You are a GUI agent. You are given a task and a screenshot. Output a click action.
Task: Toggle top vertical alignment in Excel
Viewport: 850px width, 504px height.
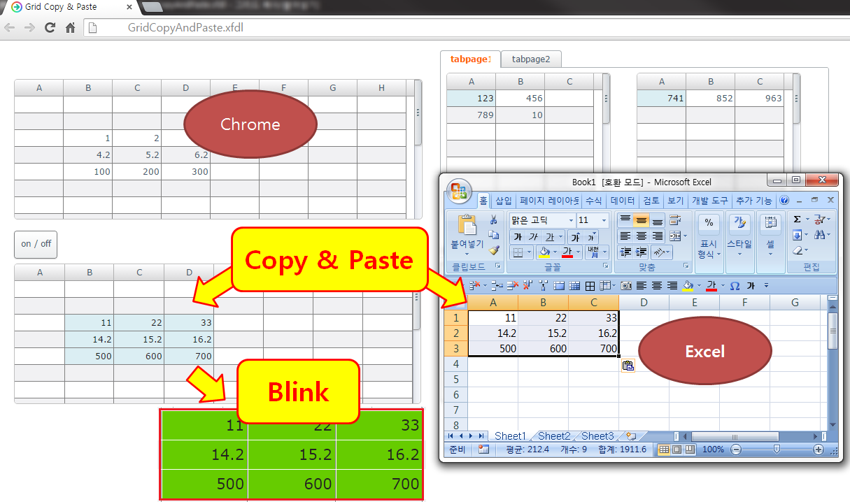pos(625,219)
